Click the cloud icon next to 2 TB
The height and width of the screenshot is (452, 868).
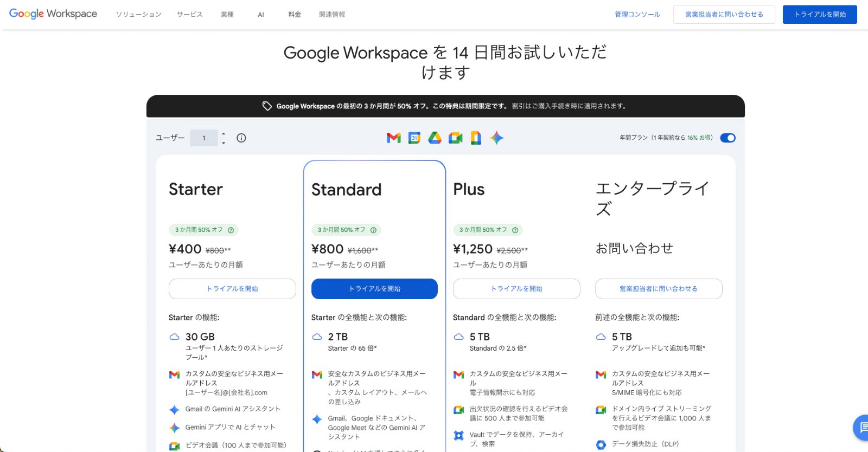pyautogui.click(x=317, y=337)
